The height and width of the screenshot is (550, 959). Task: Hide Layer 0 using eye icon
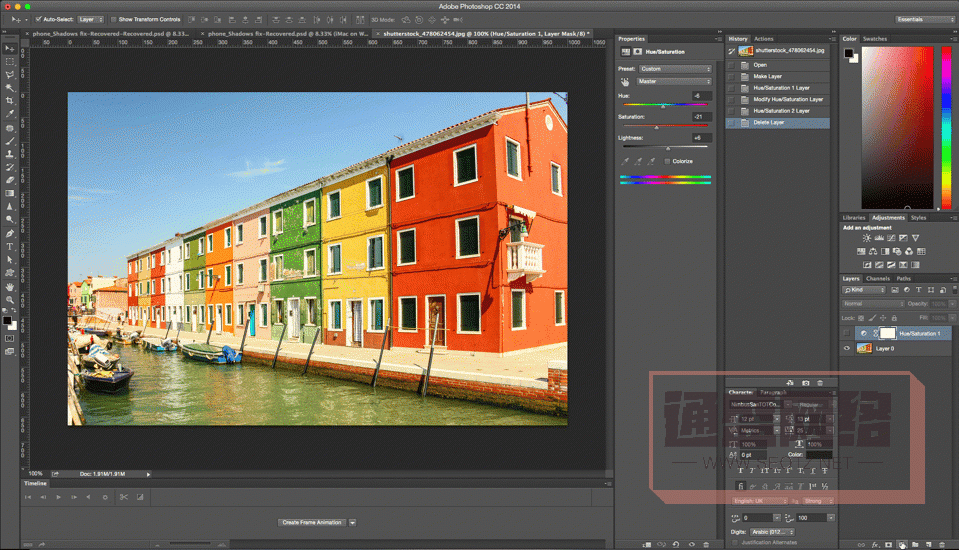(x=847, y=348)
